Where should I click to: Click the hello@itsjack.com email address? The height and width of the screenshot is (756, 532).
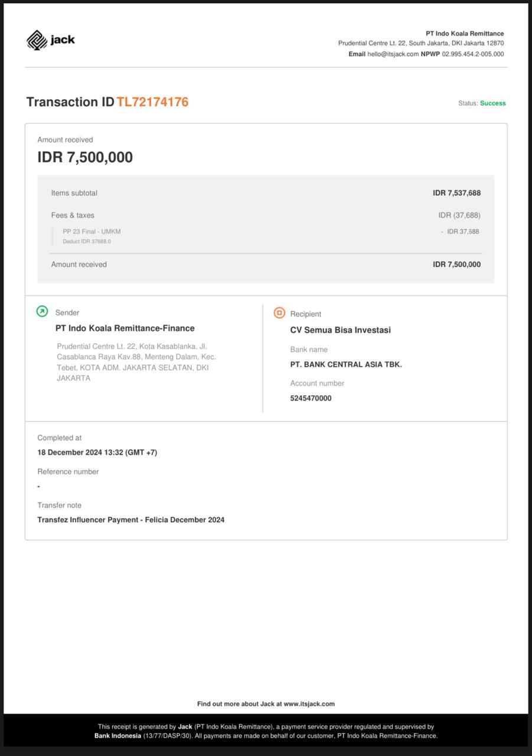pos(393,54)
